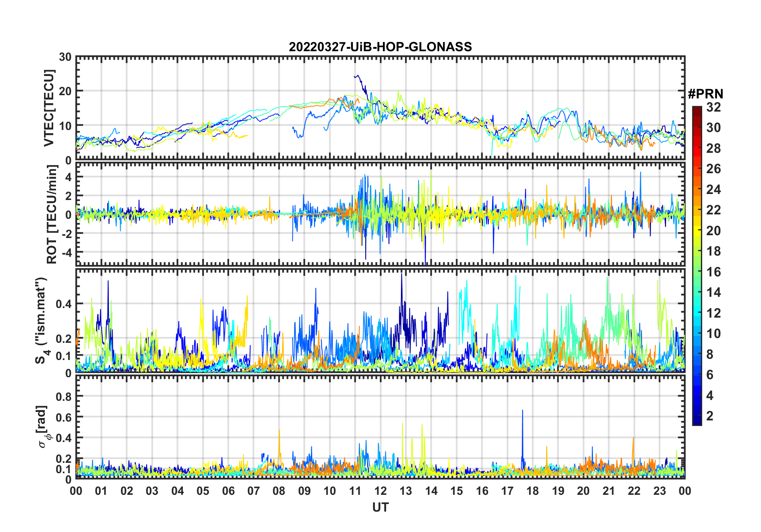Image resolution: width=761 pixels, height=532 pixels.
Task: Click colorbar tick label 4
Action: coord(710,396)
